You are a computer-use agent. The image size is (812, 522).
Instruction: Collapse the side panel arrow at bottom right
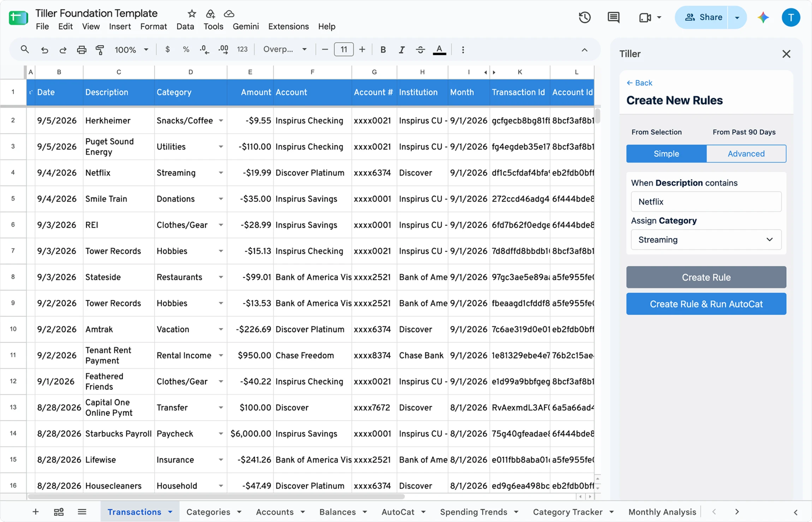(x=795, y=512)
